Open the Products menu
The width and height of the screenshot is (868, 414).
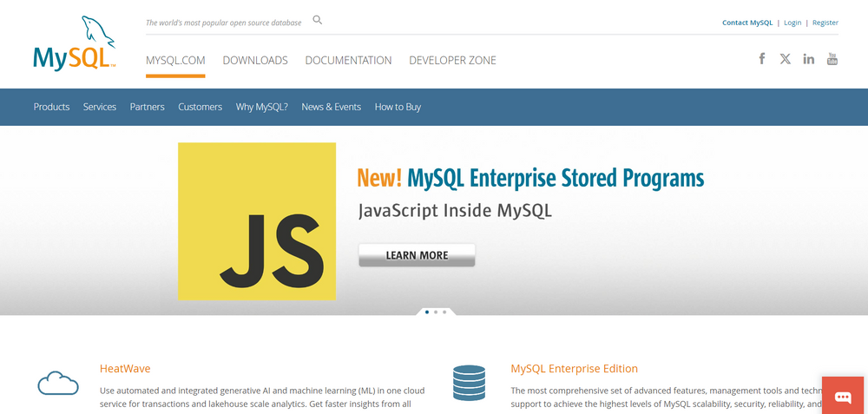[x=51, y=107]
